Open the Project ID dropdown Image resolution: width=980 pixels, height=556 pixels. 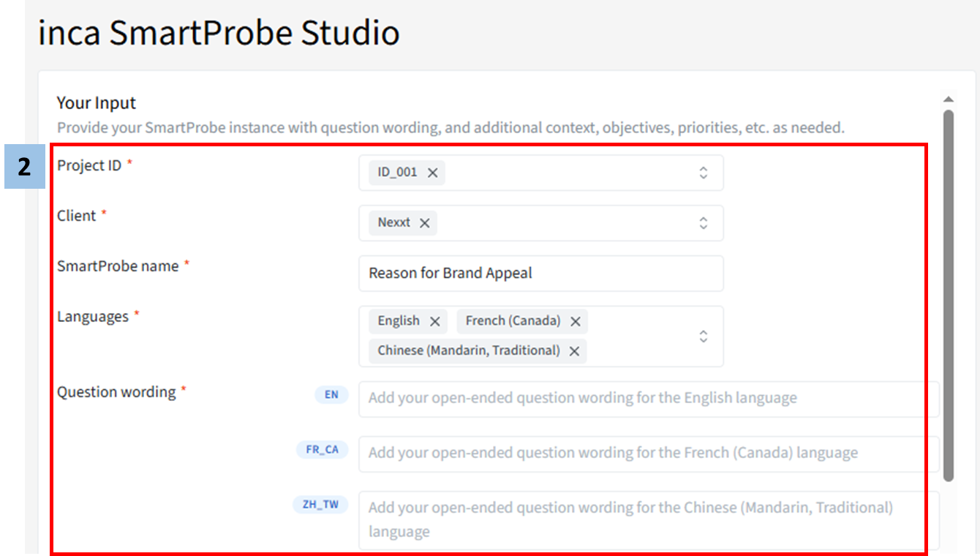coord(703,173)
